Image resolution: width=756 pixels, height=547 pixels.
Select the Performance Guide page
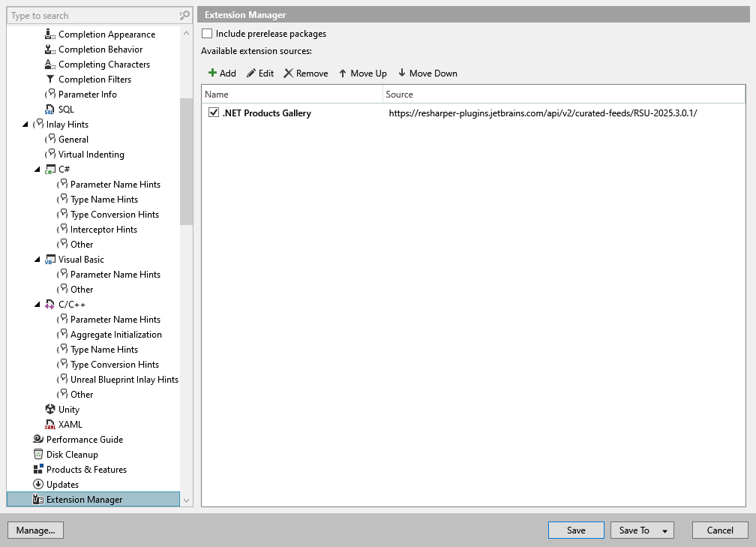pyautogui.click(x=82, y=439)
